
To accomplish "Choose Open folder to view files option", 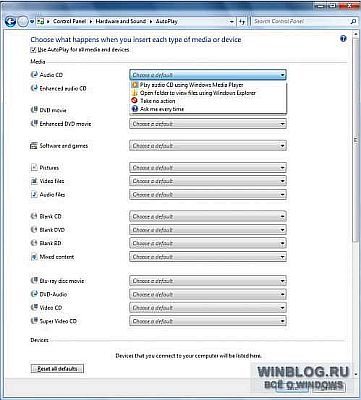I will click(x=208, y=93).
